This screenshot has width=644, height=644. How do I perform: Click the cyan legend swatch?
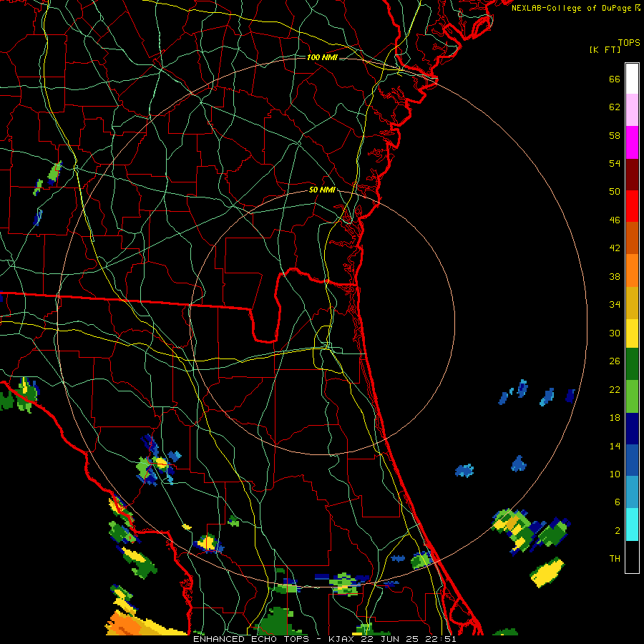tap(632, 524)
